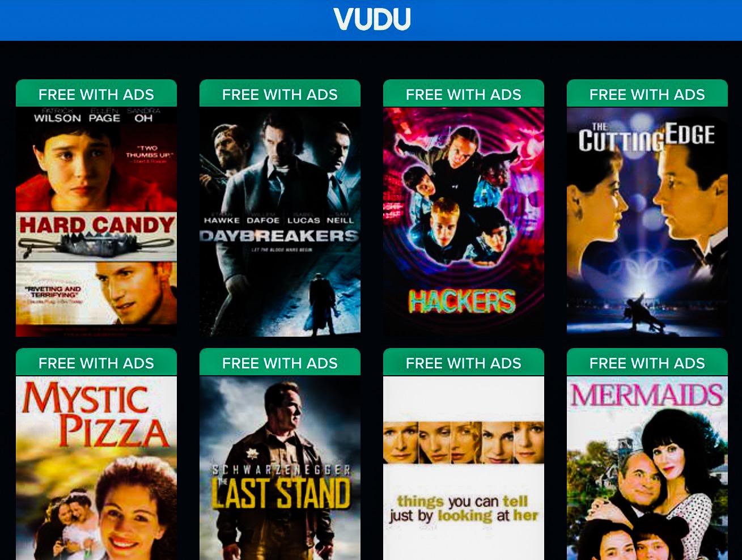742x560 pixels.
Task: Click Free With Ads banner above Mermaids
Action: pos(647,362)
